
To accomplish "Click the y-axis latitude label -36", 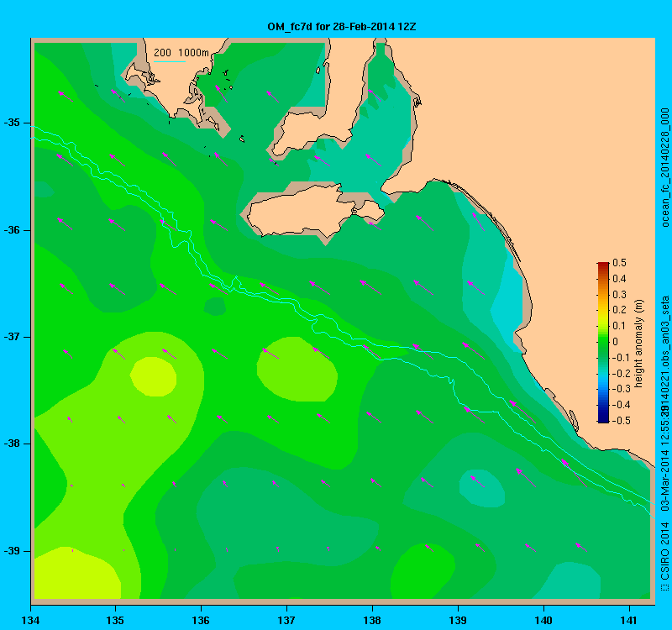I will 12,230.
